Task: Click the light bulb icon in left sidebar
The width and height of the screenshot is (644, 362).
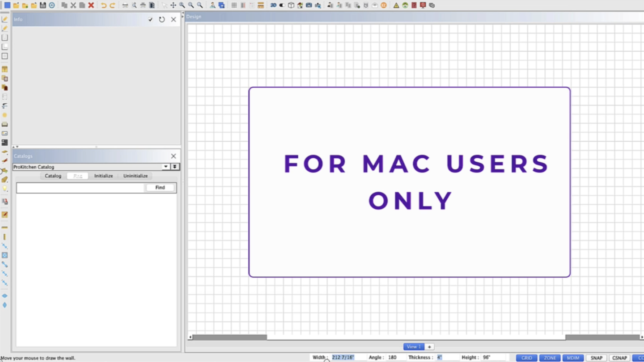Action: pyautogui.click(x=4, y=189)
